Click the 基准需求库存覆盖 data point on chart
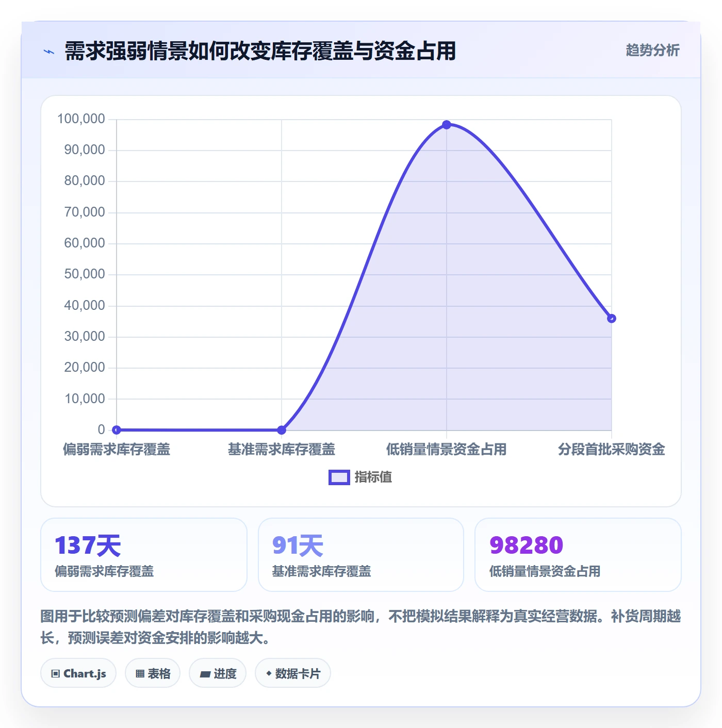Screen dimensions: 722x728 point(282,430)
